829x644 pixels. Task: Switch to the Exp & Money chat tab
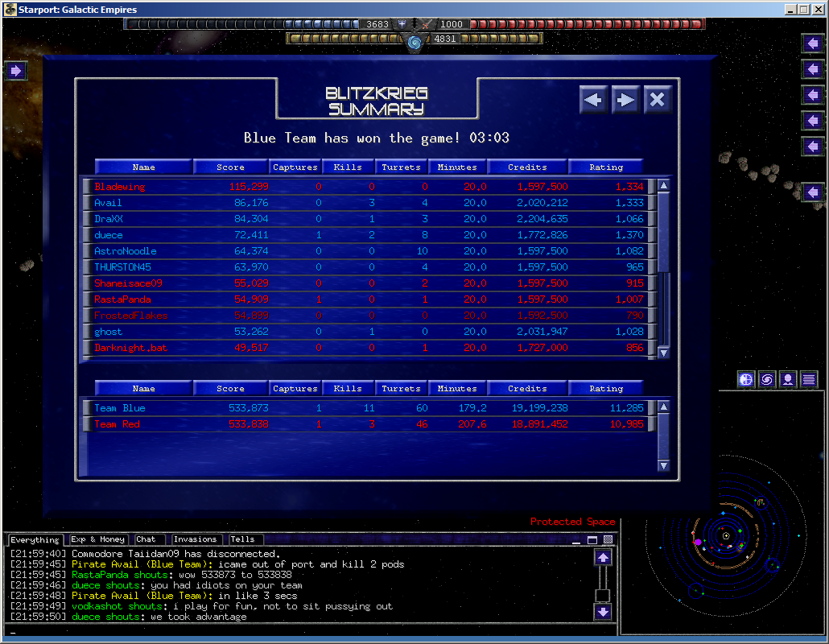click(97, 539)
